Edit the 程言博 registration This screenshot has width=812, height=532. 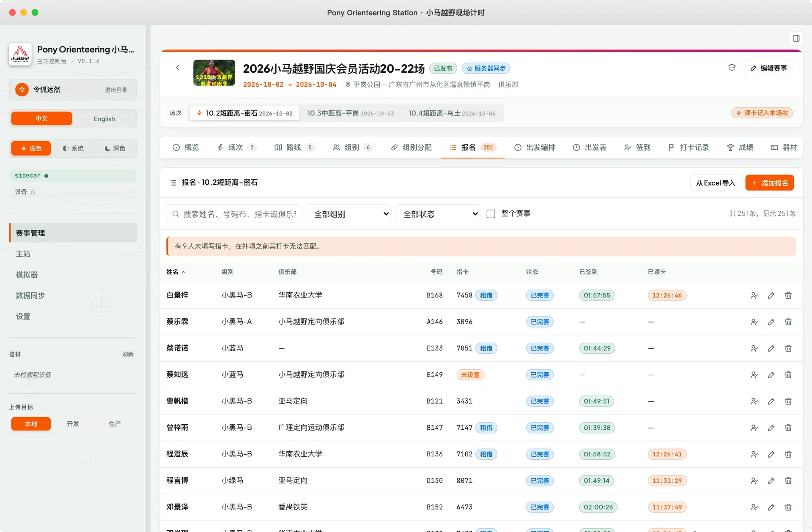click(x=771, y=481)
